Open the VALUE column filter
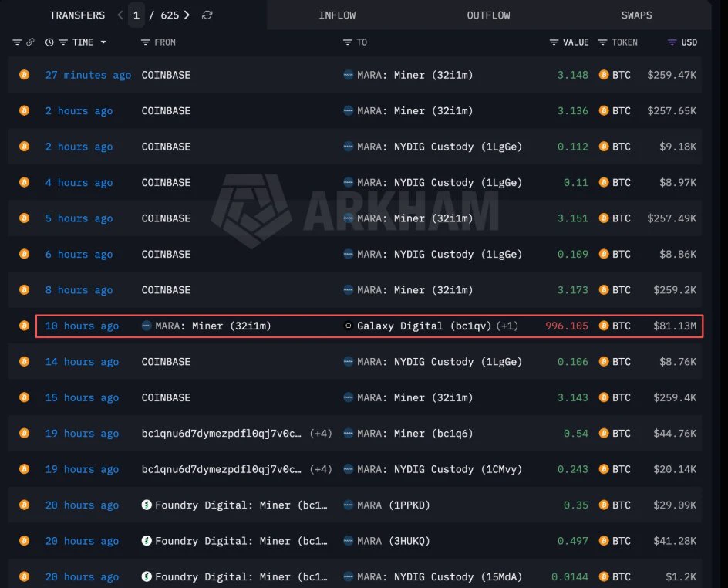This screenshot has height=588, width=728. tap(554, 42)
